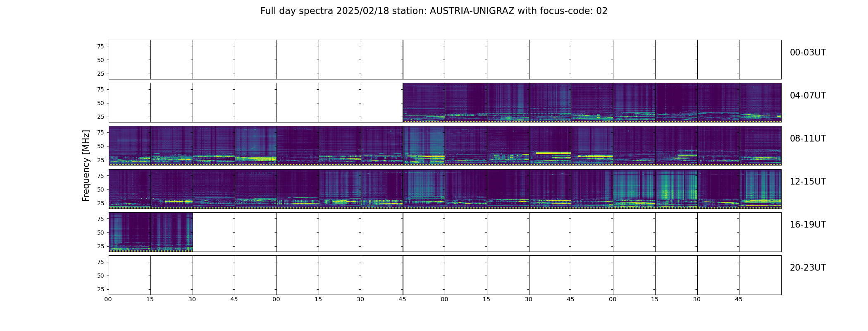The image size is (868, 331).
Task: Click the 50 tick of the 16-19UT row
Action: [100, 233]
